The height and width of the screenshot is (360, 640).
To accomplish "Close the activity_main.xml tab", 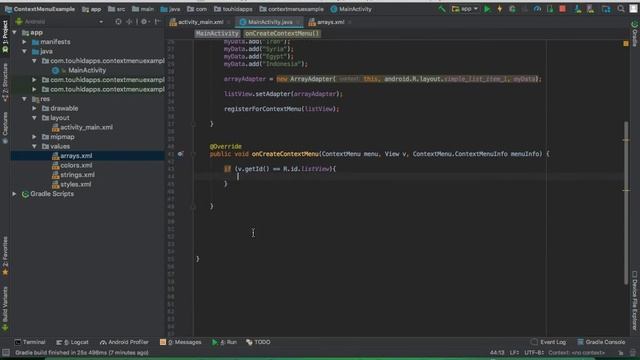I will 229,22.
